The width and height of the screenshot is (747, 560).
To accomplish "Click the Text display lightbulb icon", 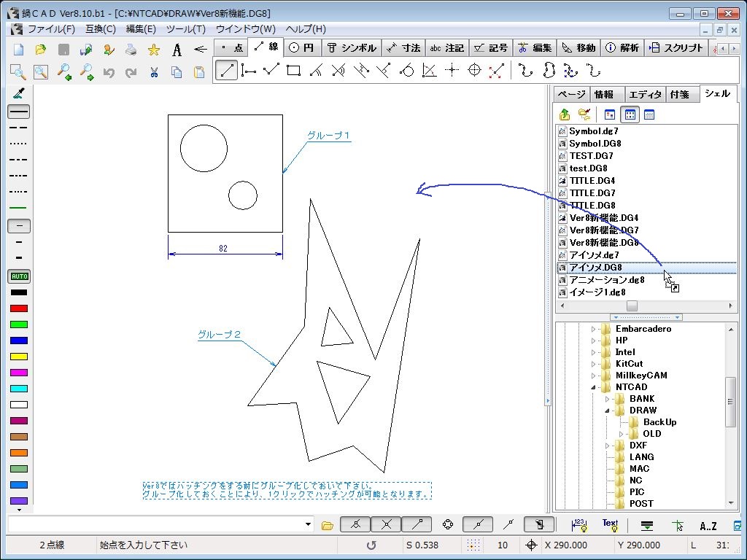I will tap(611, 525).
